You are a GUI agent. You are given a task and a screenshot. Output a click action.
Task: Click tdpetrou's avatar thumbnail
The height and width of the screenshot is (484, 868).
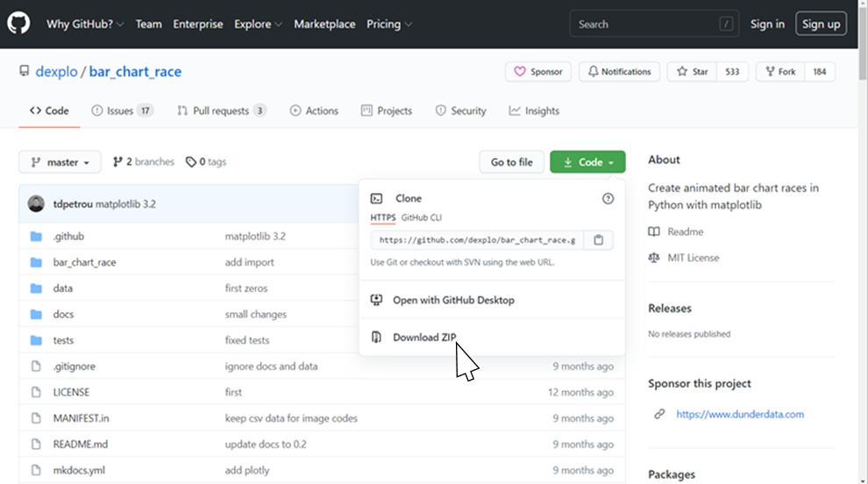coord(36,203)
